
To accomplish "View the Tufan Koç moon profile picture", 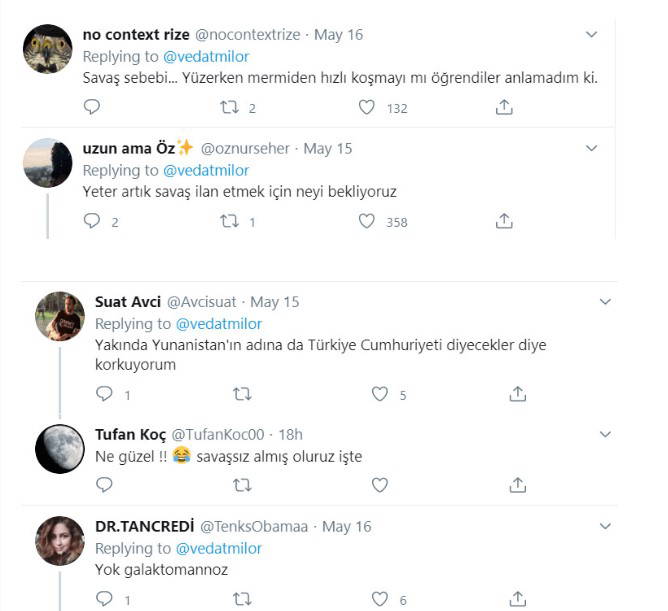I will click(x=59, y=450).
